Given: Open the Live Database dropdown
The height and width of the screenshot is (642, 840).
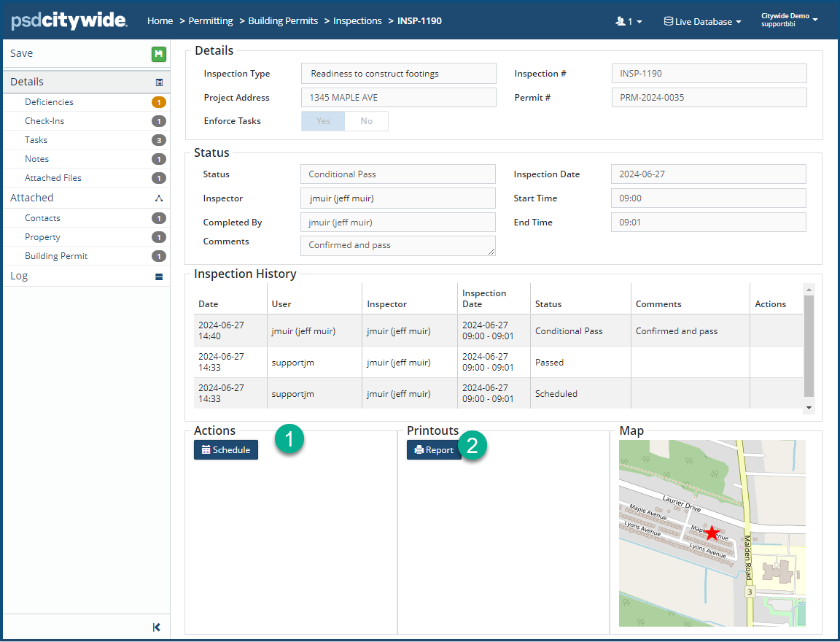Looking at the screenshot, I should (x=702, y=22).
